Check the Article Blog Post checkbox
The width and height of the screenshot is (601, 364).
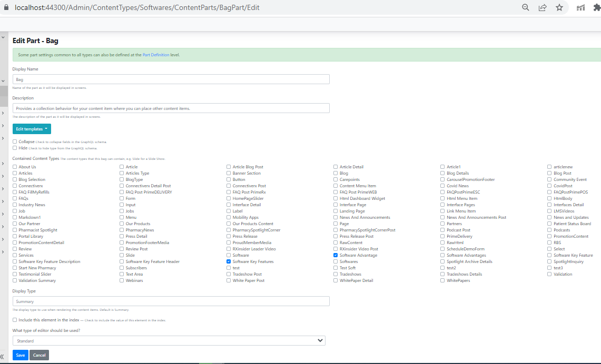coord(229,167)
